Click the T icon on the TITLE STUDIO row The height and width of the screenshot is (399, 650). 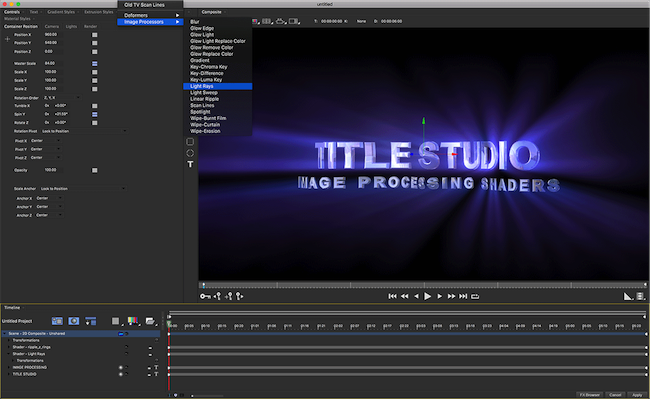[x=156, y=374]
